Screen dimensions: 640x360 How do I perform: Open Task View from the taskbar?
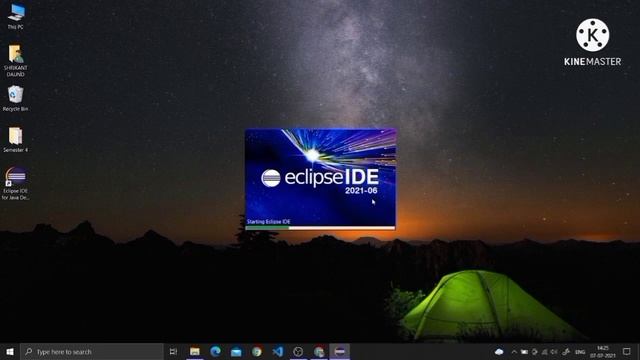point(173,351)
